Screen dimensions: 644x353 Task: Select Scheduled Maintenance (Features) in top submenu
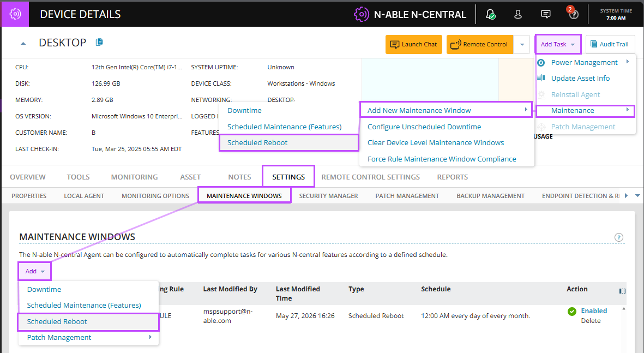pyautogui.click(x=284, y=127)
